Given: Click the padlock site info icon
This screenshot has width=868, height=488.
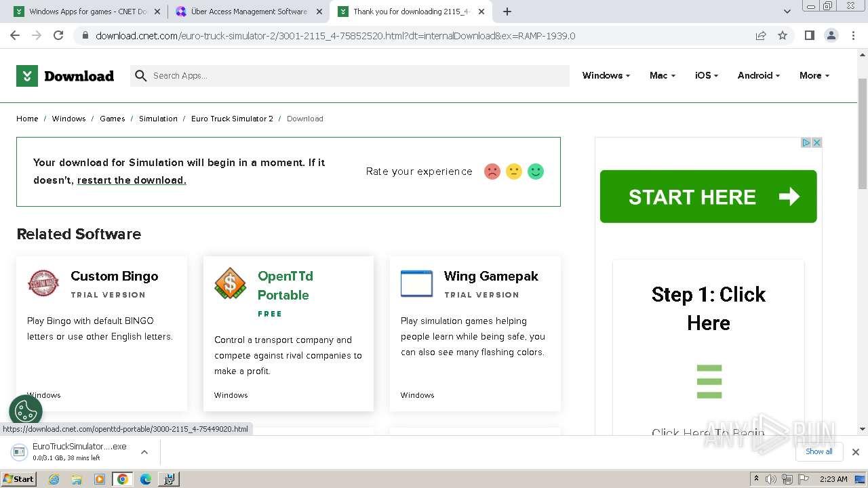Looking at the screenshot, I should click(85, 36).
